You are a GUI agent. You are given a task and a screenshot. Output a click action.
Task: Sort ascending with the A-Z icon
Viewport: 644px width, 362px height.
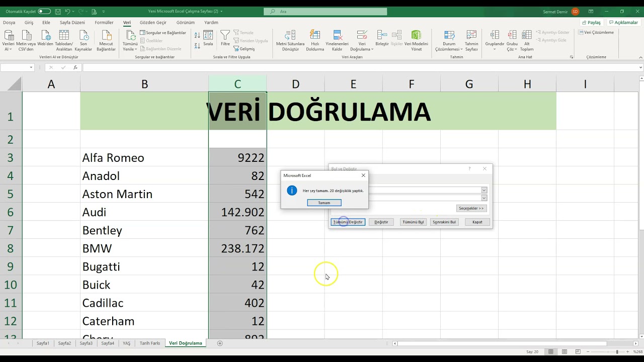[x=197, y=35]
